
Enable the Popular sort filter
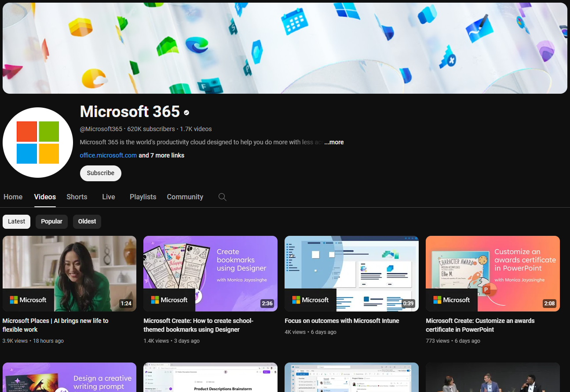51,221
